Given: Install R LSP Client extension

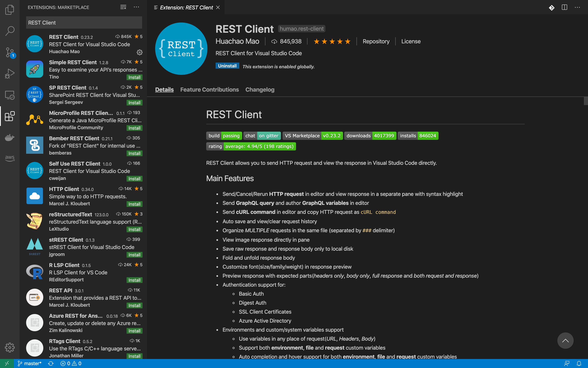Looking at the screenshot, I should (134, 280).
